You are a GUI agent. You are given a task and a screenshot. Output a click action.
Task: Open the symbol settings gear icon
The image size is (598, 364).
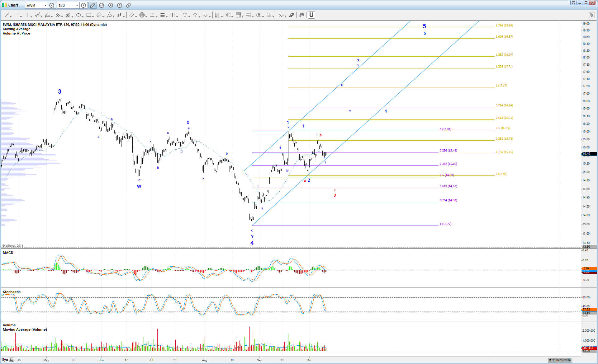point(52,5)
